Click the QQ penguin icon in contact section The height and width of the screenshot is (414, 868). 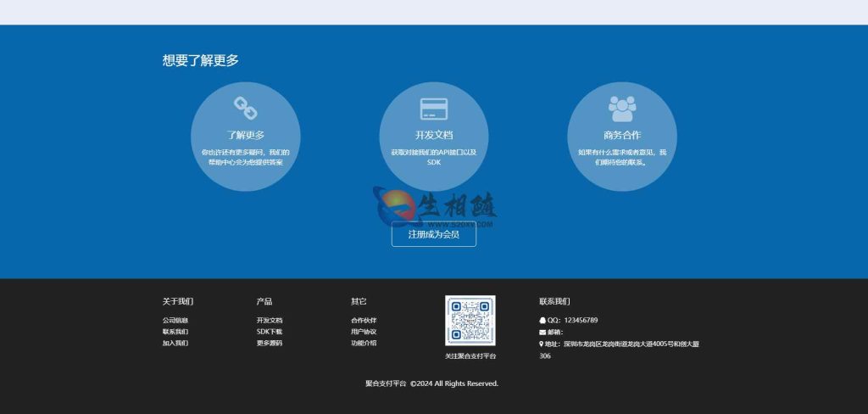tap(542, 321)
